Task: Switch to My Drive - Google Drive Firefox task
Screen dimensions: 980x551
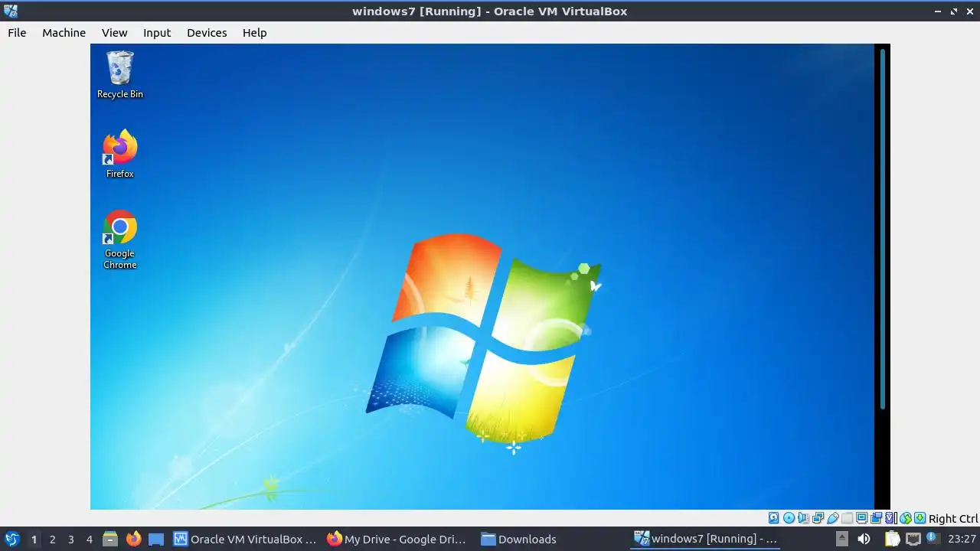Action: (397, 539)
